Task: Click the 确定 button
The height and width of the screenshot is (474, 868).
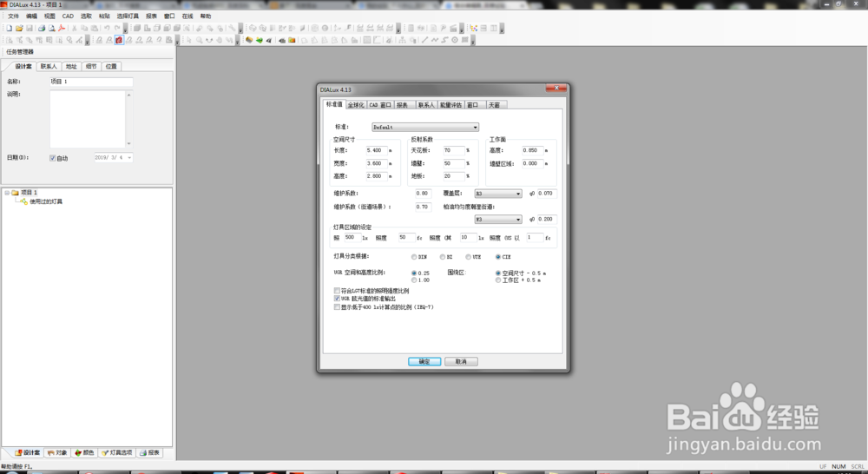Action: click(x=424, y=362)
